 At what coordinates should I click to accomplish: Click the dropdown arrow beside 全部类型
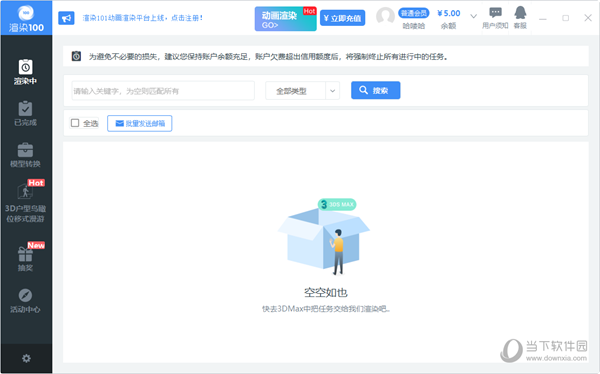point(333,91)
